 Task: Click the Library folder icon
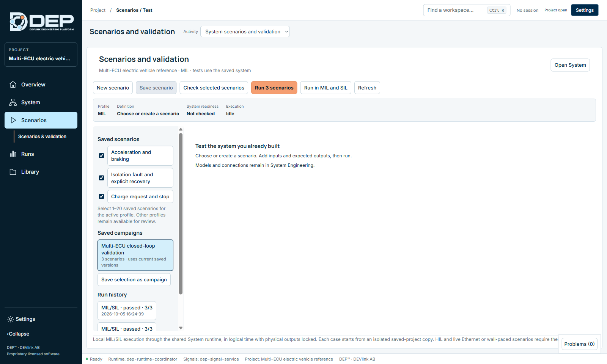coord(13,172)
